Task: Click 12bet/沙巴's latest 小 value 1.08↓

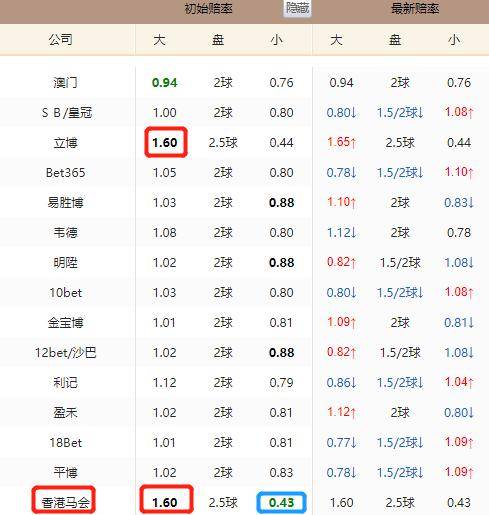Action: [x=459, y=353]
